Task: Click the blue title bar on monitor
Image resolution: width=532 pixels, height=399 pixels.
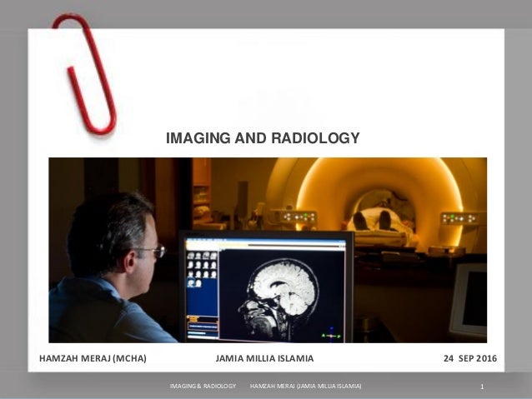Action: (265, 241)
